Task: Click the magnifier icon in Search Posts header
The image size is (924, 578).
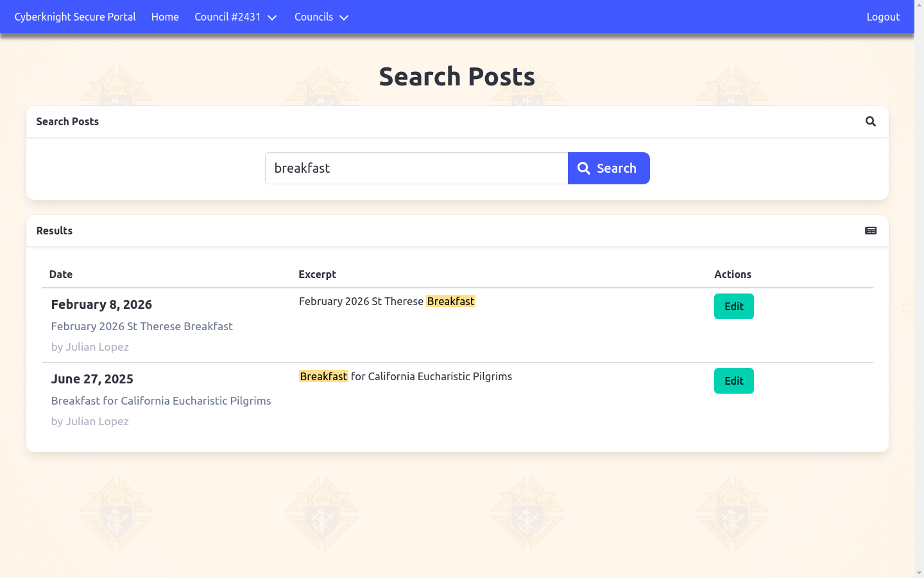Action: click(x=870, y=121)
